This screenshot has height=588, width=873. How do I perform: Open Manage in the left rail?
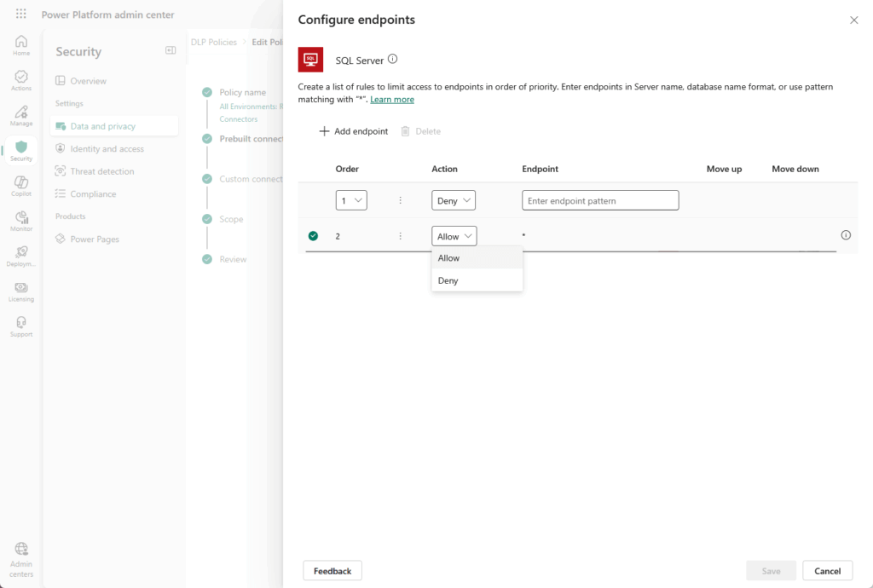[x=21, y=116]
